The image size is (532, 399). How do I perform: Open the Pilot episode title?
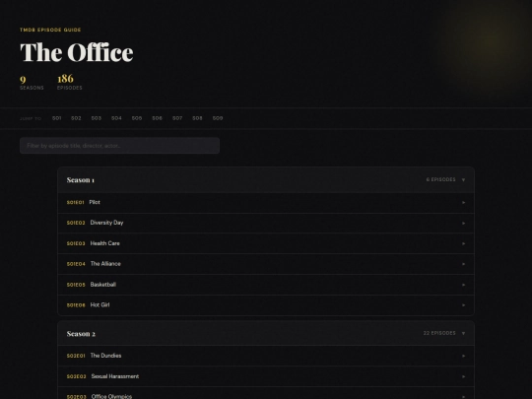pos(95,202)
